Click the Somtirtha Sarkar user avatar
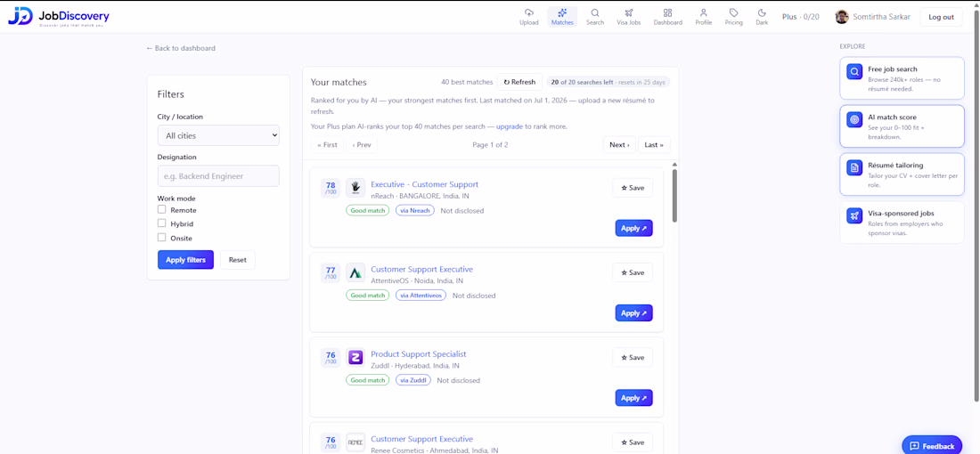This screenshot has height=454, width=980. click(x=842, y=17)
